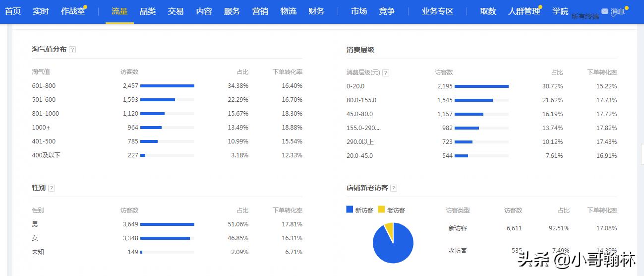Go to the 市场 tab

point(359,11)
